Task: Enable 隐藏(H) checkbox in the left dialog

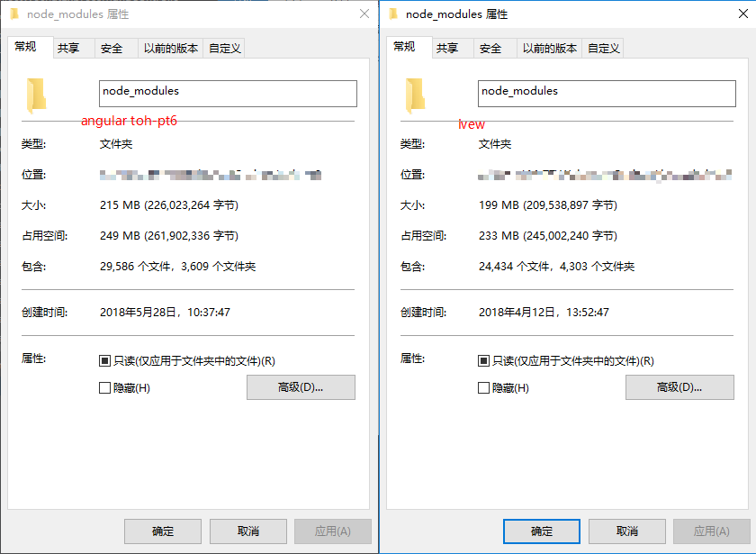Action: 104,388
